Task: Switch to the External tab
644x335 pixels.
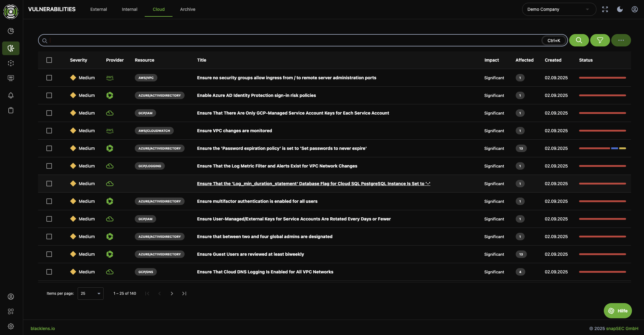Action: (x=99, y=9)
